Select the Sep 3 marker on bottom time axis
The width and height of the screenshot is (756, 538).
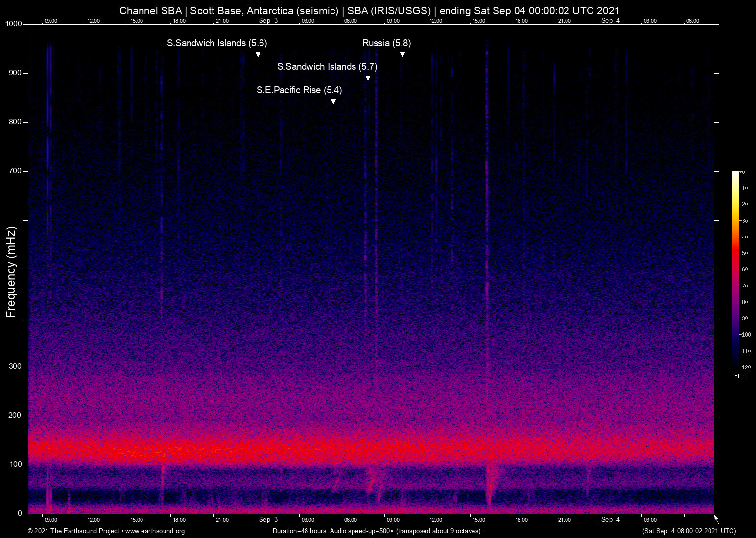point(268,520)
